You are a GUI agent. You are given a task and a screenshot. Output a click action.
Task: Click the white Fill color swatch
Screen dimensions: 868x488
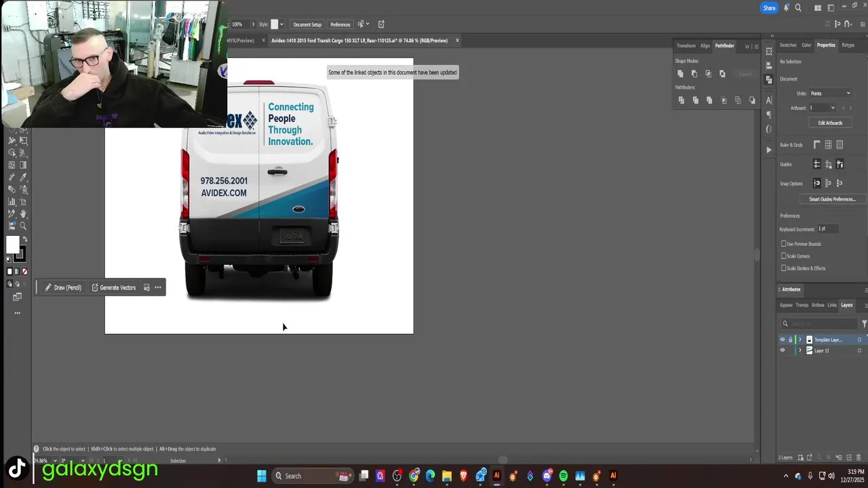(x=13, y=245)
